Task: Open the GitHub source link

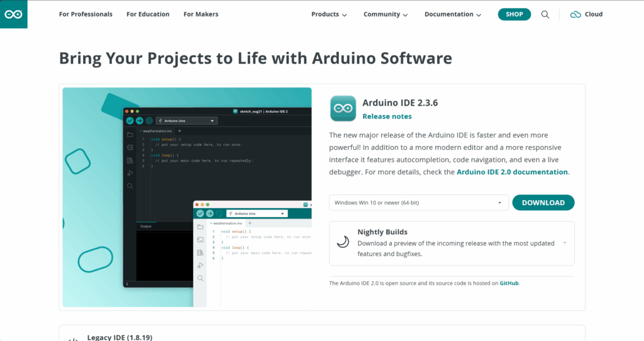Action: click(509, 283)
